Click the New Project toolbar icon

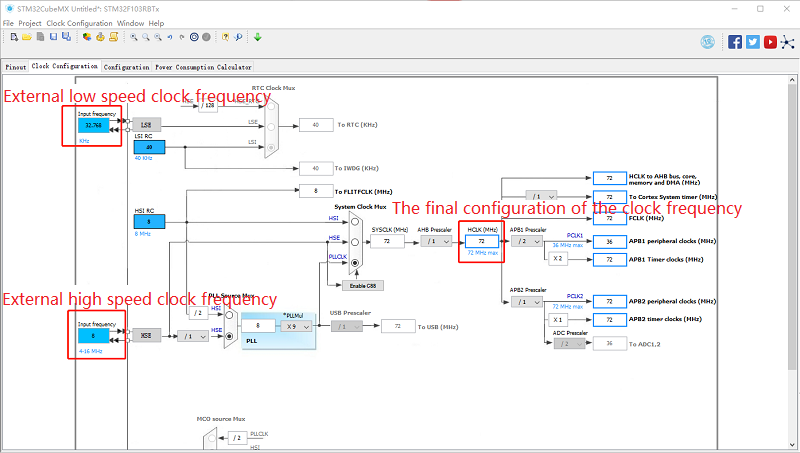13,37
